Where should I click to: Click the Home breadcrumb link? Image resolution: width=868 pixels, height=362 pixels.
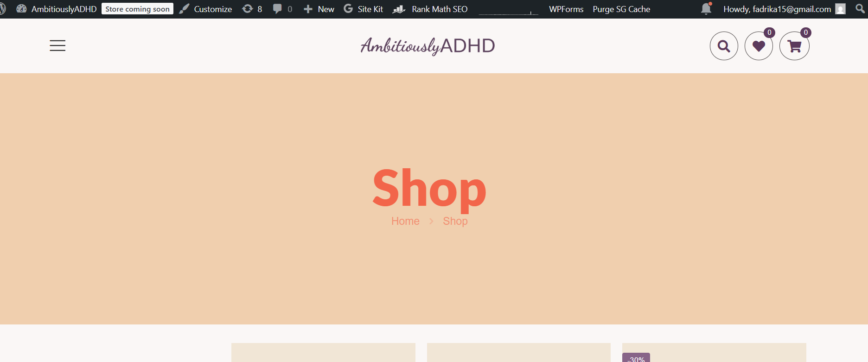tap(405, 221)
